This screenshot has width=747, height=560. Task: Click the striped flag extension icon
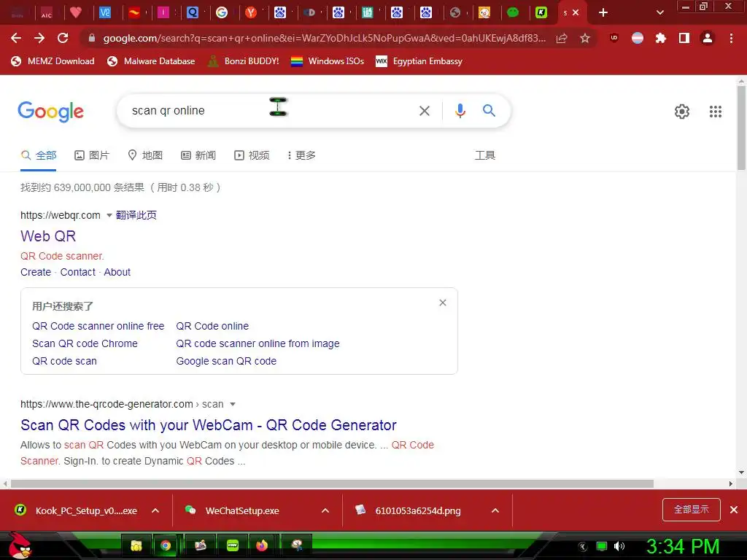coord(638,38)
